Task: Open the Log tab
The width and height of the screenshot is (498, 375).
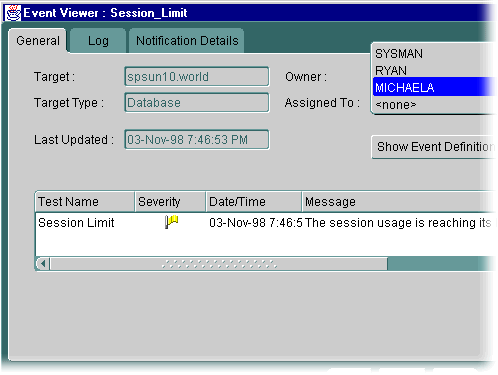Action: (x=98, y=41)
